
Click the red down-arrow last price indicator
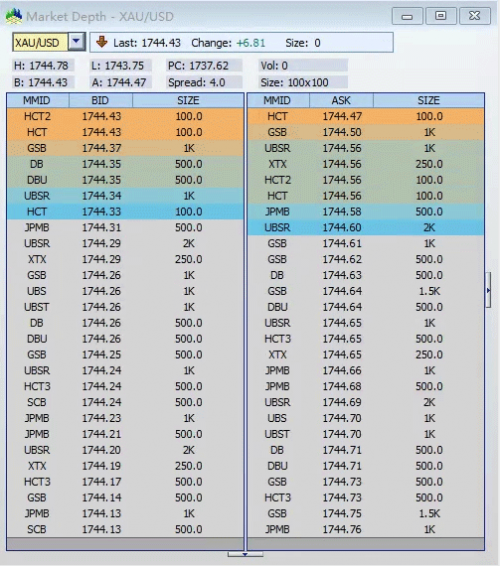point(102,42)
